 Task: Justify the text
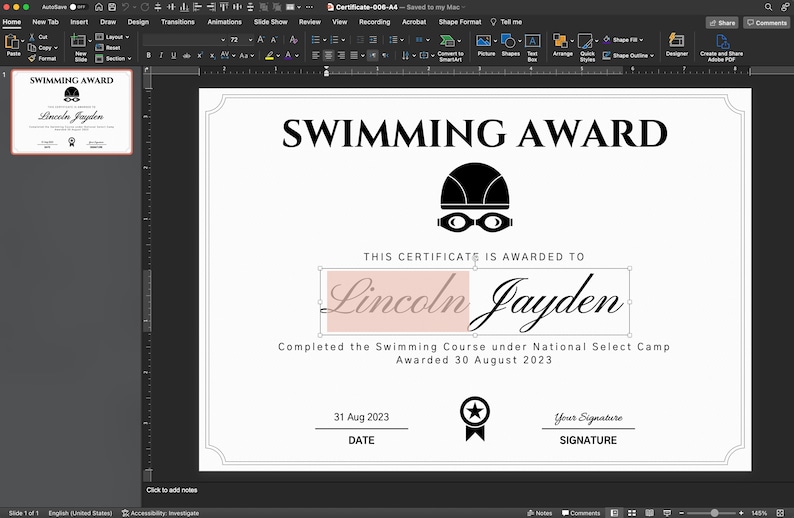click(354, 55)
